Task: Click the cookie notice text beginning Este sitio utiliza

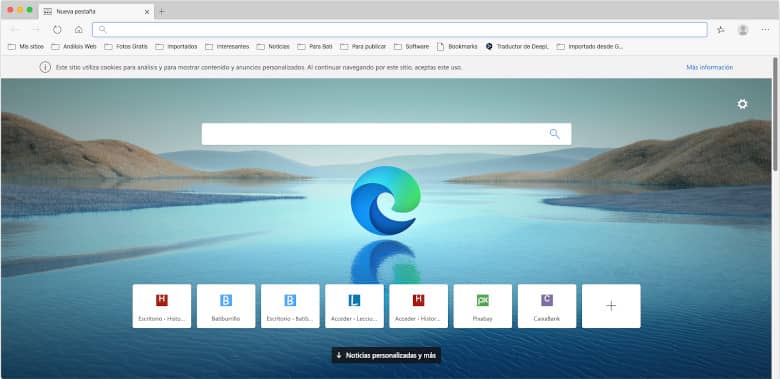Action: [x=259, y=67]
